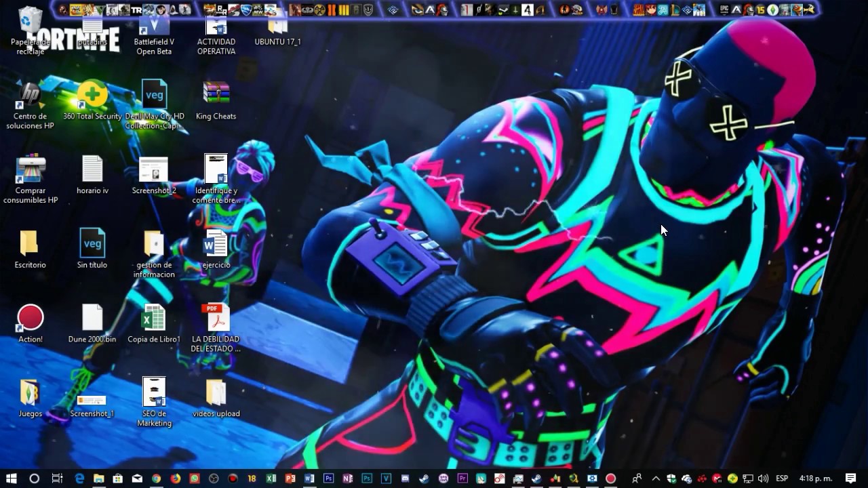Launch Excel from the taskbar
The width and height of the screenshot is (868, 488).
tap(271, 479)
